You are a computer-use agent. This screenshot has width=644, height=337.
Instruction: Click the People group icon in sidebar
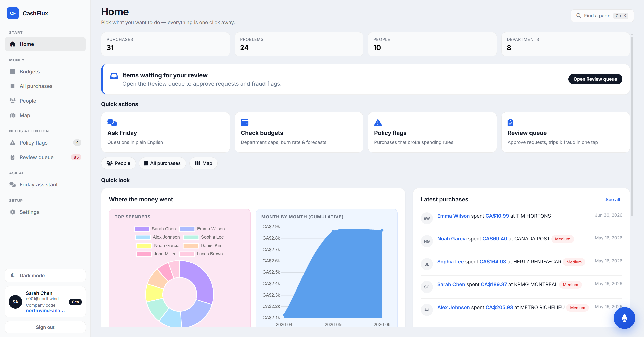(x=13, y=101)
